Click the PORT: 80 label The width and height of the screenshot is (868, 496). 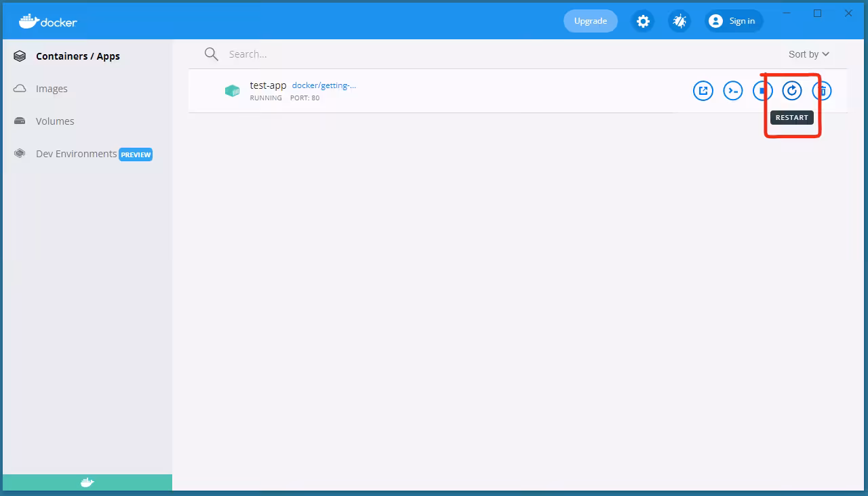coord(305,98)
